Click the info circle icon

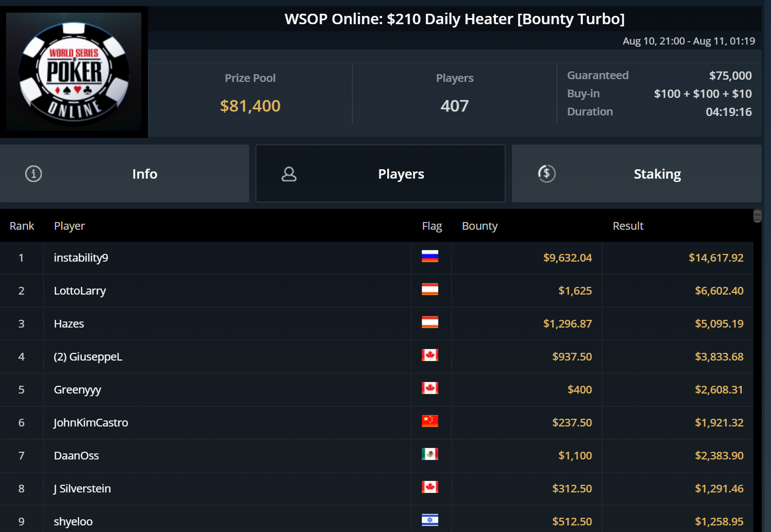click(34, 174)
